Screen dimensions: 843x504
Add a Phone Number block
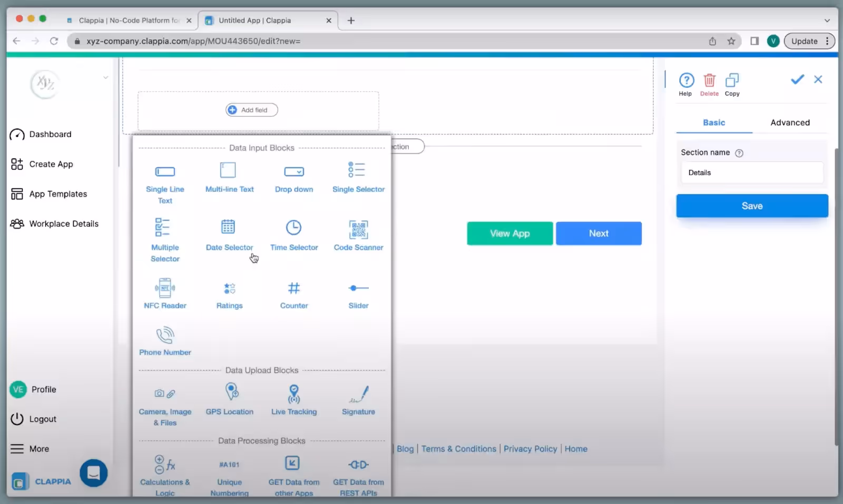click(165, 341)
